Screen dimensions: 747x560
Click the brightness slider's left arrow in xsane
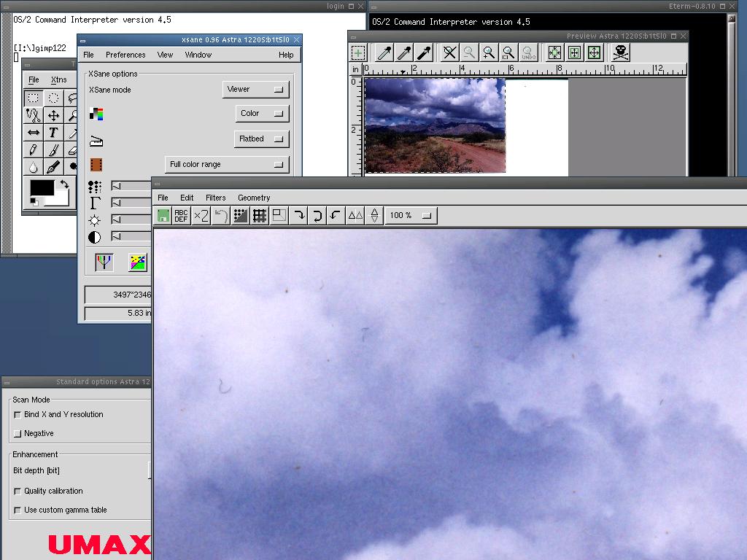point(116,219)
